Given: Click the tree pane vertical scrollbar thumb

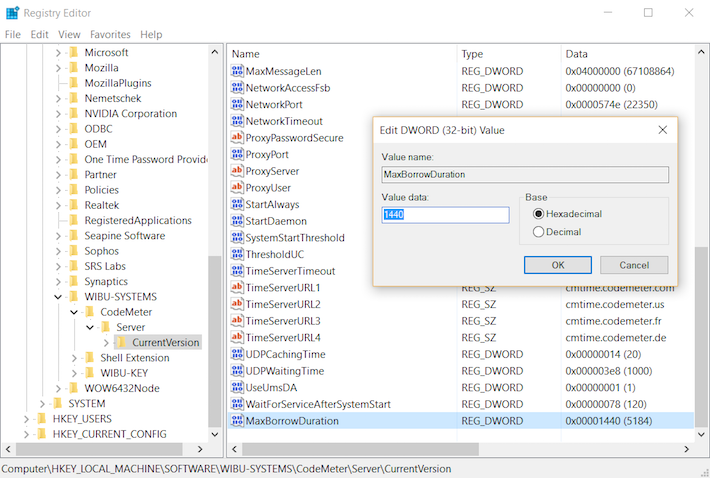Looking at the screenshot, I should [214, 341].
